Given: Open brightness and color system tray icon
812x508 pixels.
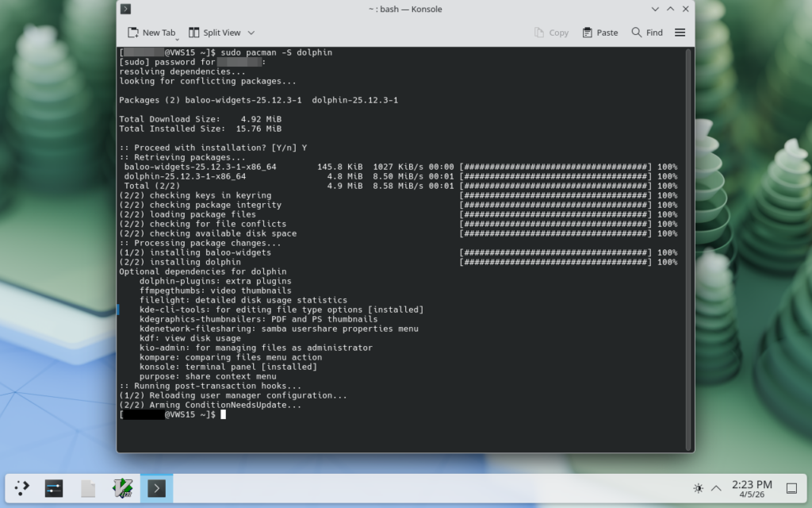Looking at the screenshot, I should [x=698, y=488].
